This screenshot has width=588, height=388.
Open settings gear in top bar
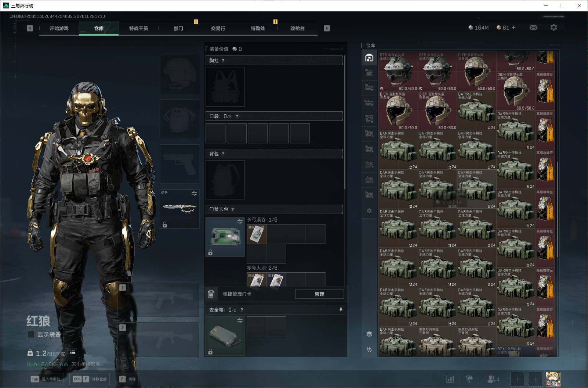coord(553,28)
